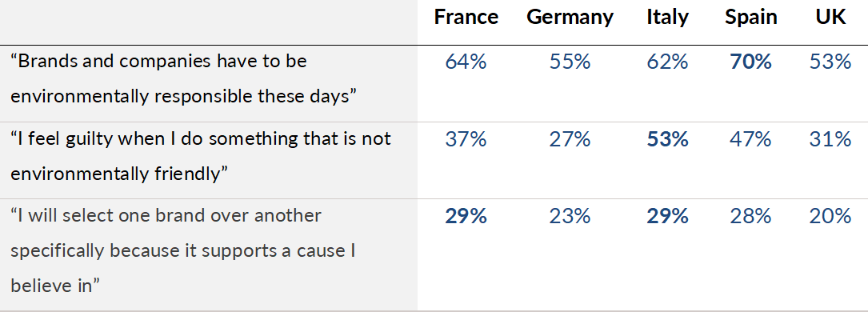
Task: Click Germany's 27% value
Action: pos(570,139)
